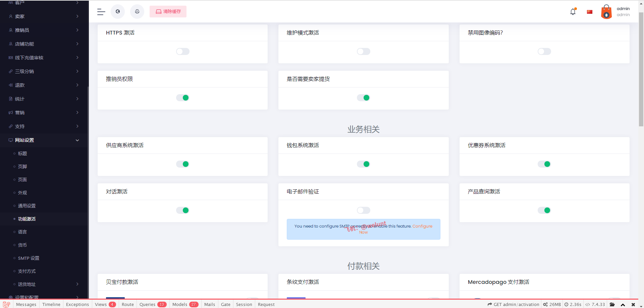Open 支付方式 sidebar item
Screen dimensions: 644x308
coord(44,271)
